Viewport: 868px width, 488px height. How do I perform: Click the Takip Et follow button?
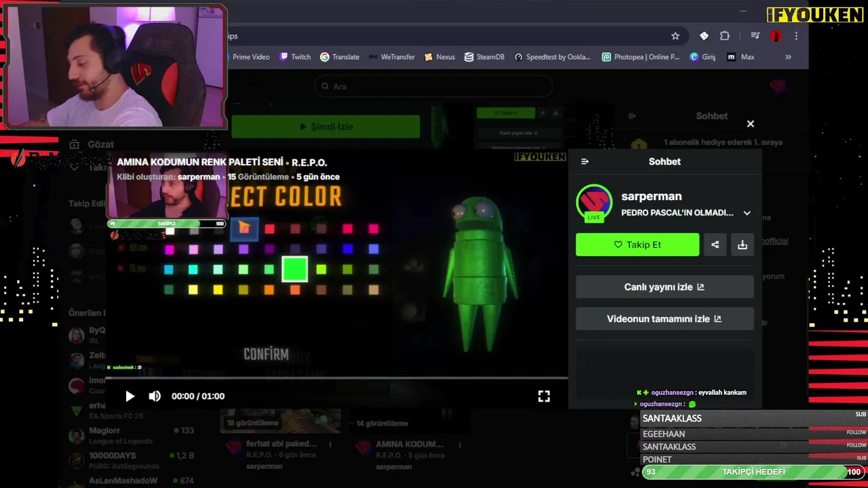637,245
